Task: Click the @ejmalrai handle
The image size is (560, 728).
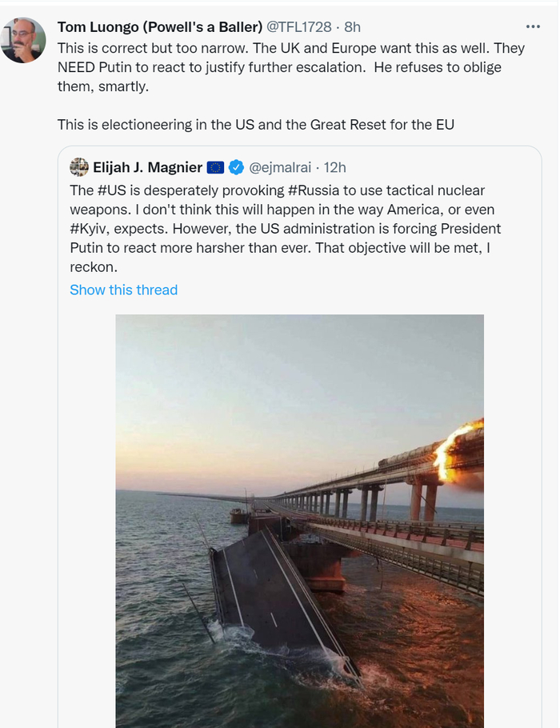Action: (279, 167)
